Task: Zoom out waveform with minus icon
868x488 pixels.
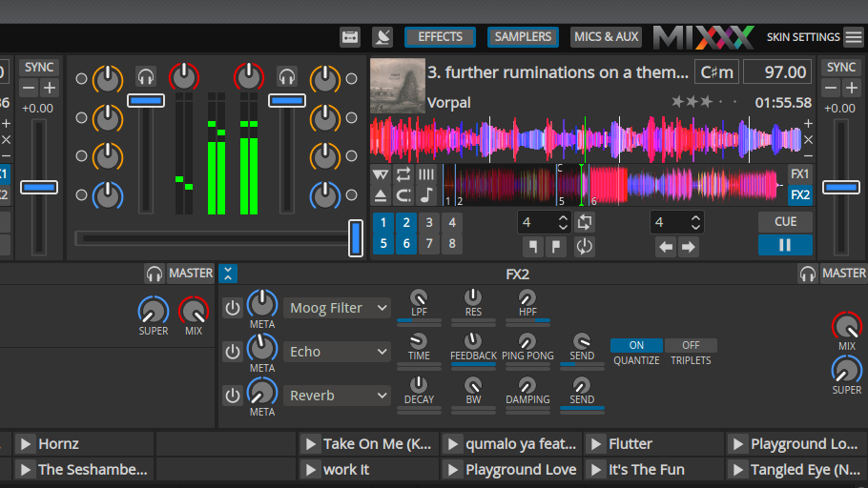Action: click(x=808, y=156)
